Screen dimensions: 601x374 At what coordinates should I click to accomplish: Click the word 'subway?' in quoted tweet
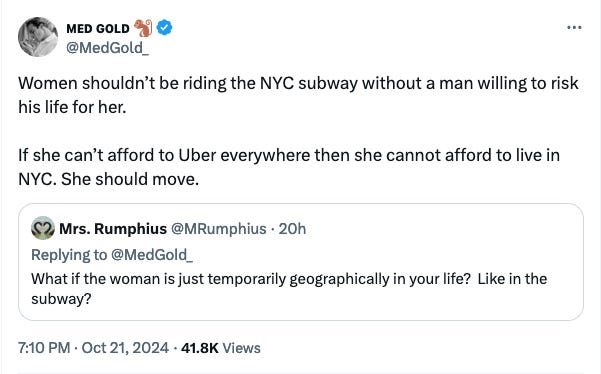(x=61, y=299)
